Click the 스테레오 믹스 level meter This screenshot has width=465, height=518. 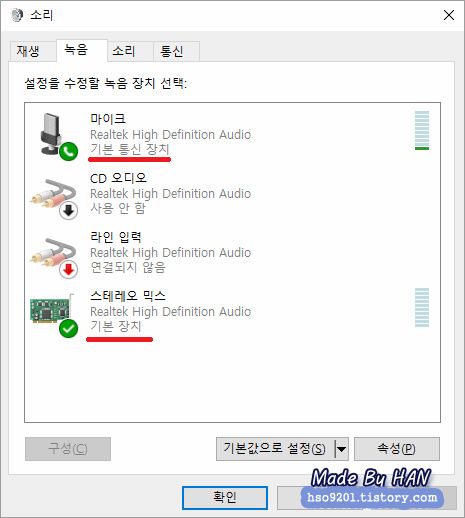(422, 308)
